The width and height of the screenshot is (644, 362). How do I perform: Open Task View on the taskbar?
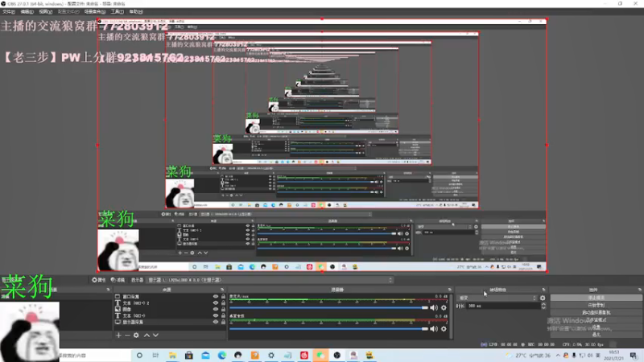pos(155,356)
